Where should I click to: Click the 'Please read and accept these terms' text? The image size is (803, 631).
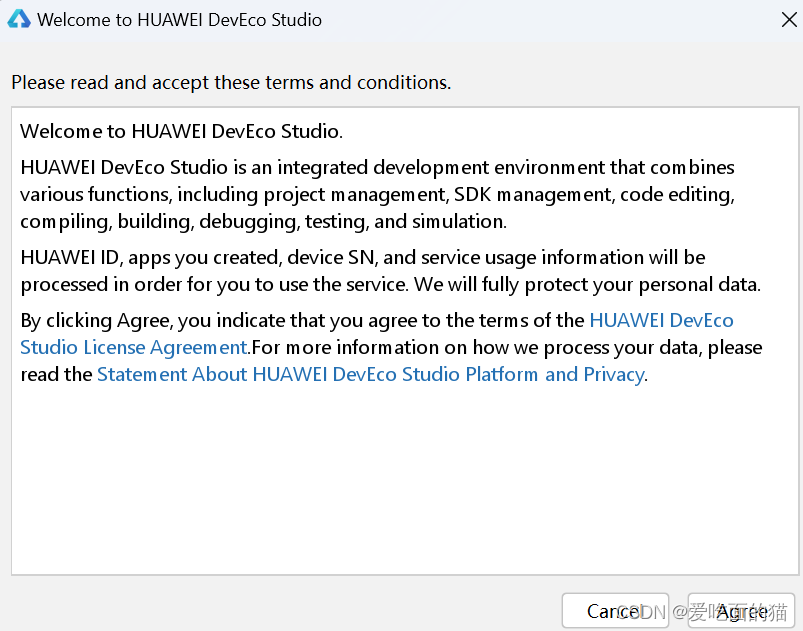click(231, 82)
